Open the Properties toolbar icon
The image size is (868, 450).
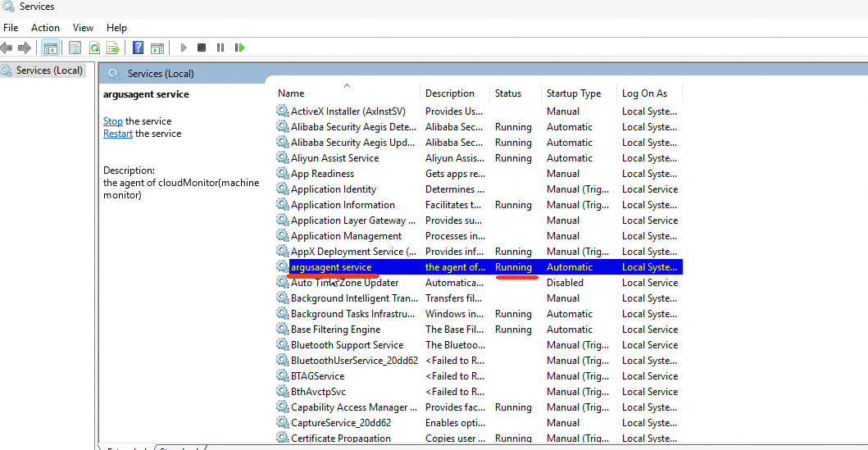pos(75,48)
